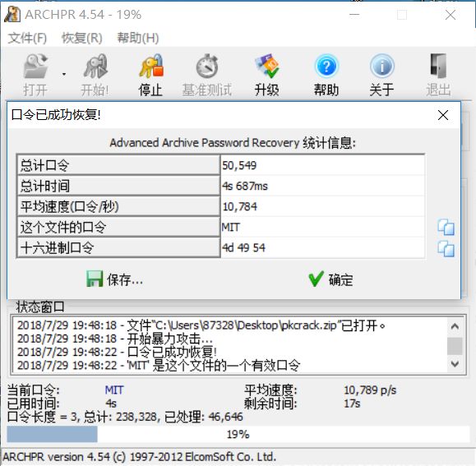This screenshot has width=476, height=466.
Task: Click the elapsed time 4s value
Action: 111,404
